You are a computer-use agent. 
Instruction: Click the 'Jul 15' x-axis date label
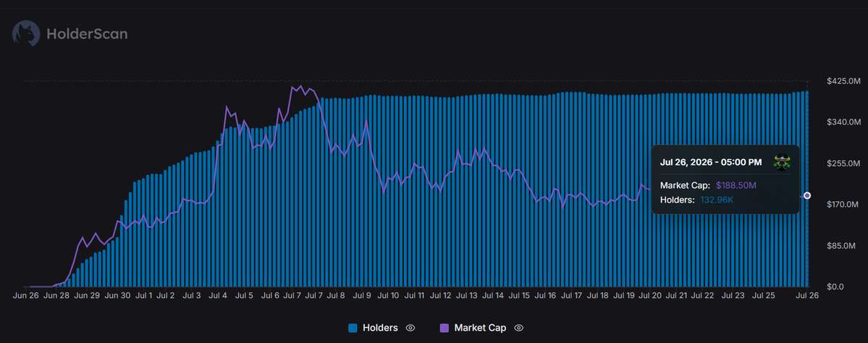pos(518,296)
